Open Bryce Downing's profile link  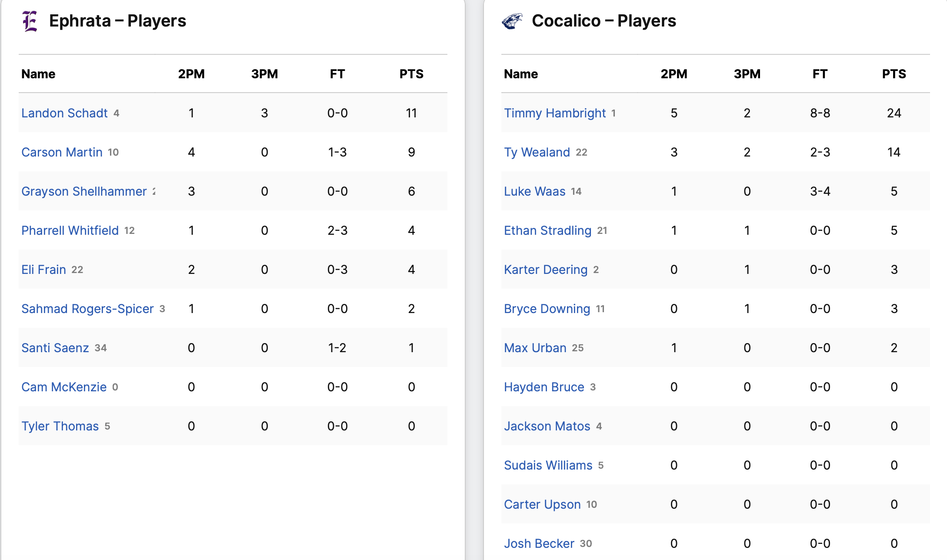[547, 309]
